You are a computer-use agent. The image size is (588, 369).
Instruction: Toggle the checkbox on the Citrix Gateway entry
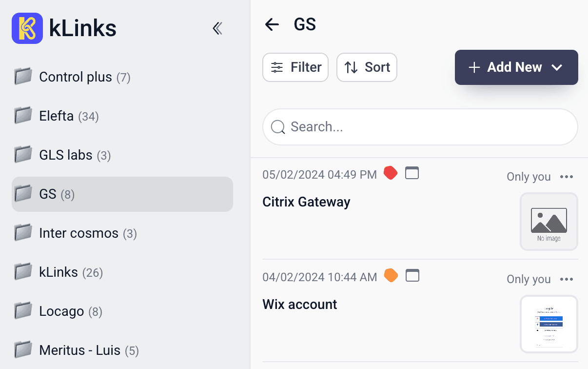click(412, 173)
